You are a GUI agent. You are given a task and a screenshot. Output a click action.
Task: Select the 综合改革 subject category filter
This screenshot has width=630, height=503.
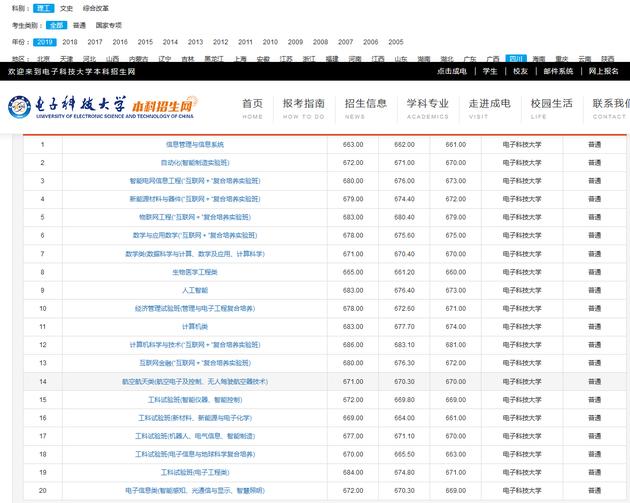coord(96,8)
